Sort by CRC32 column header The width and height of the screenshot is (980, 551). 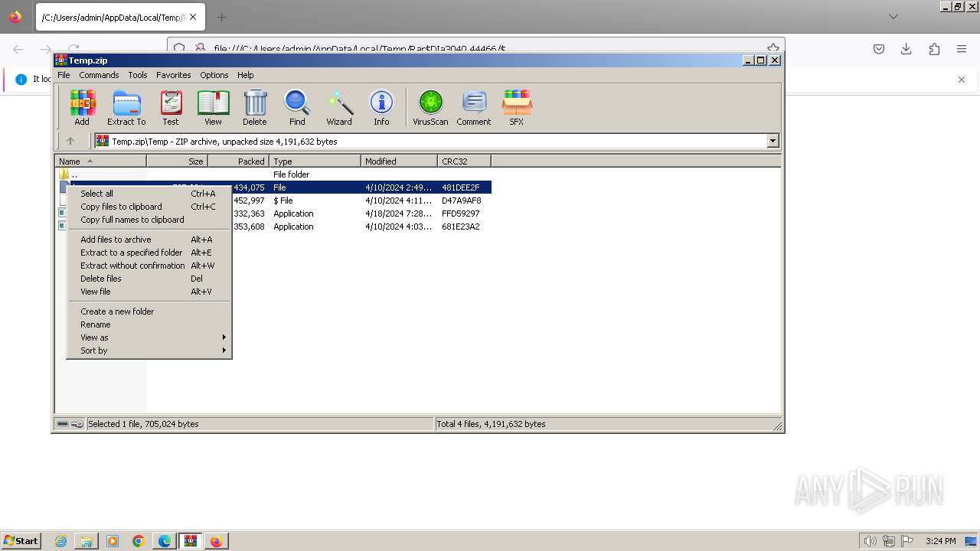coord(465,161)
